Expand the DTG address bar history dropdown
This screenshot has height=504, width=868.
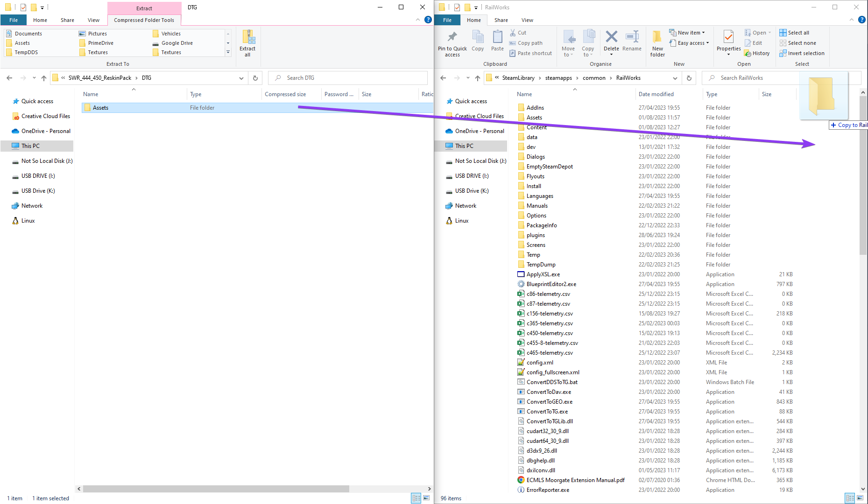(241, 78)
